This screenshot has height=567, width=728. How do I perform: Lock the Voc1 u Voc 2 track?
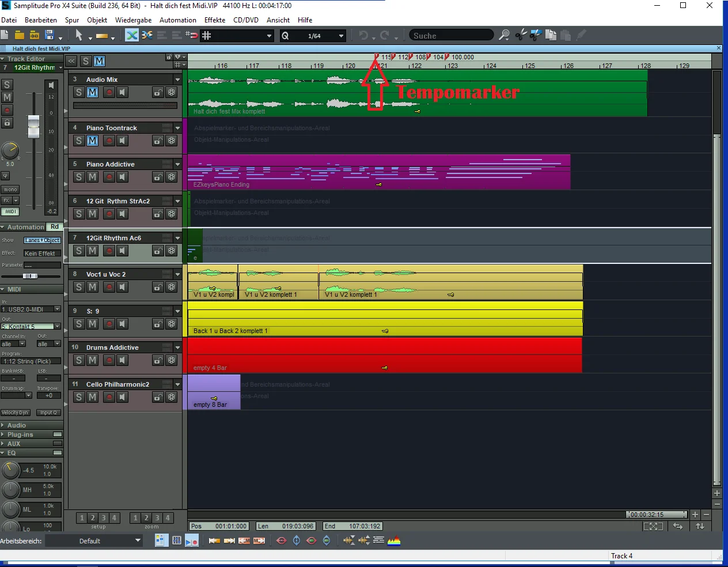click(158, 288)
